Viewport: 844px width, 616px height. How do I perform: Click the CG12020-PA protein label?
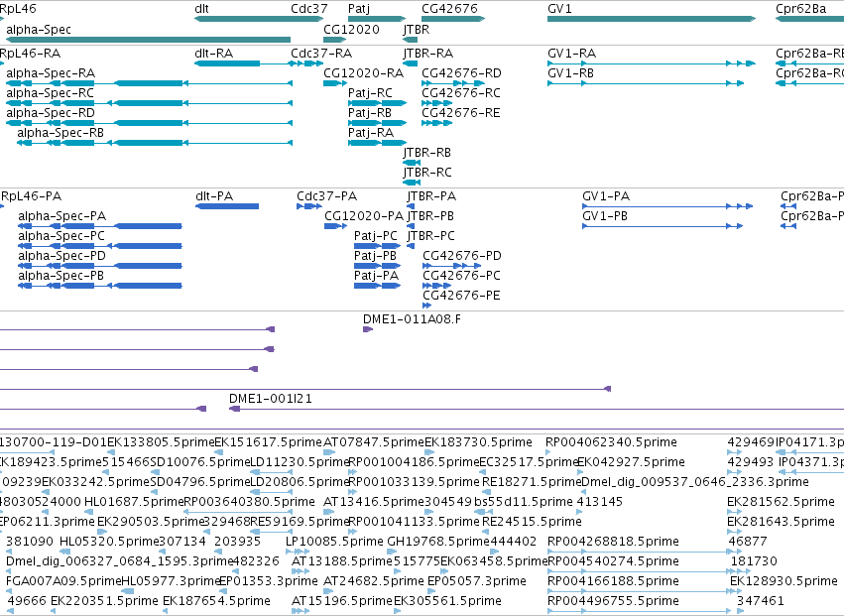click(x=364, y=216)
